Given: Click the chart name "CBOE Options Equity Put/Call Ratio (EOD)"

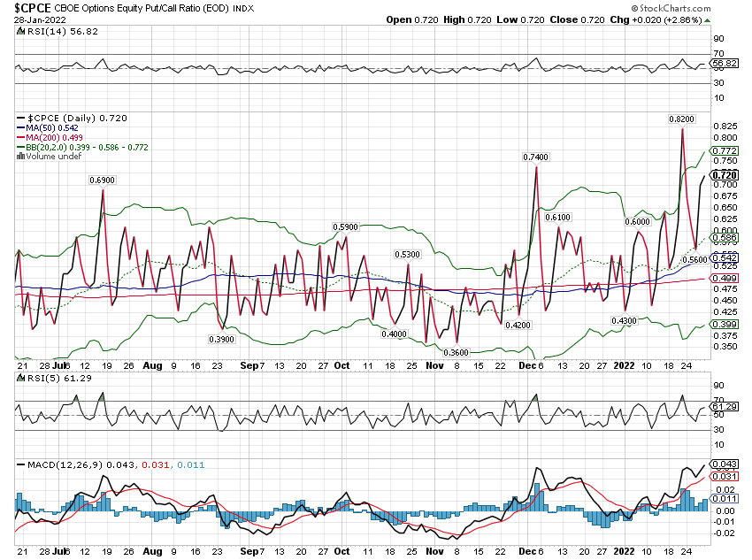Looking at the screenshot, I should click(x=142, y=8).
